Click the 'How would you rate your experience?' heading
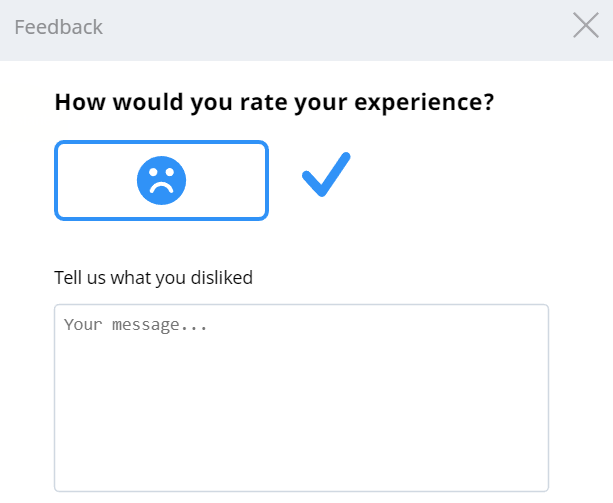This screenshot has width=613, height=503. (x=274, y=102)
